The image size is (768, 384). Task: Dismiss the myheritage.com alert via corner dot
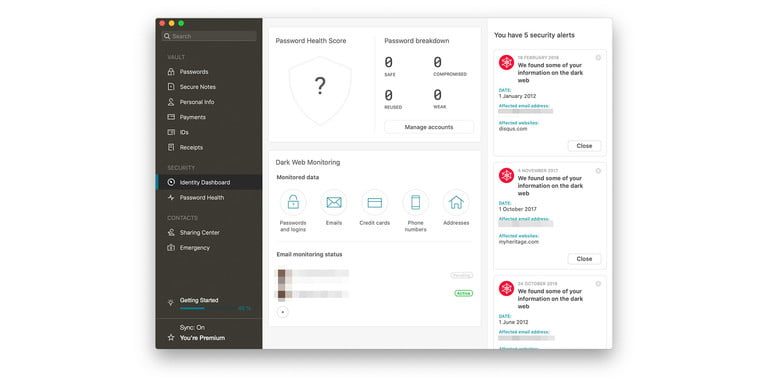(598, 171)
